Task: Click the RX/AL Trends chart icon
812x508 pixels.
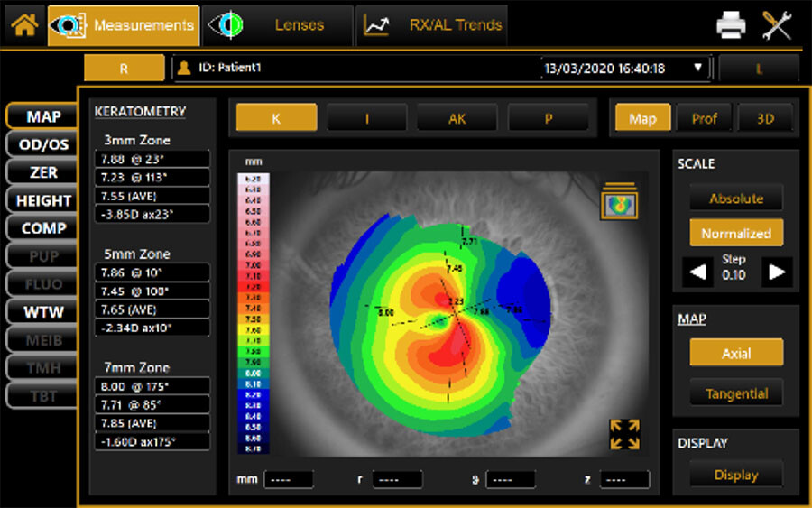Action: point(375,25)
